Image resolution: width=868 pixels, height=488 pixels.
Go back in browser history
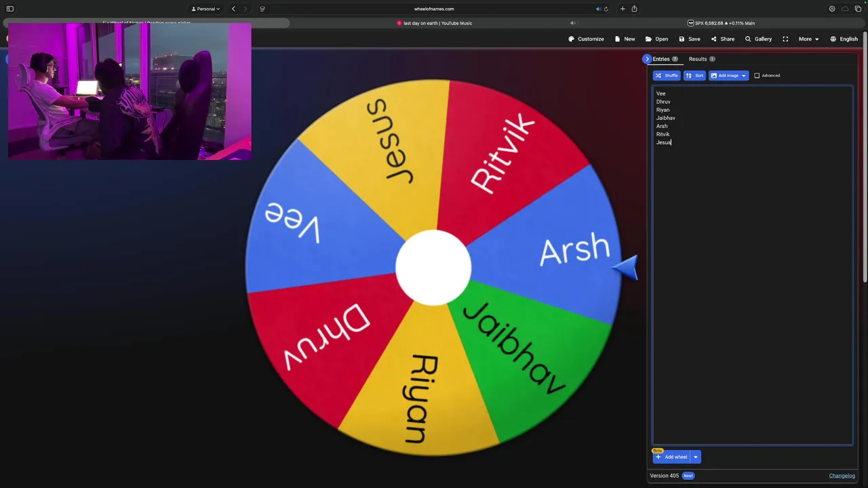[x=233, y=9]
